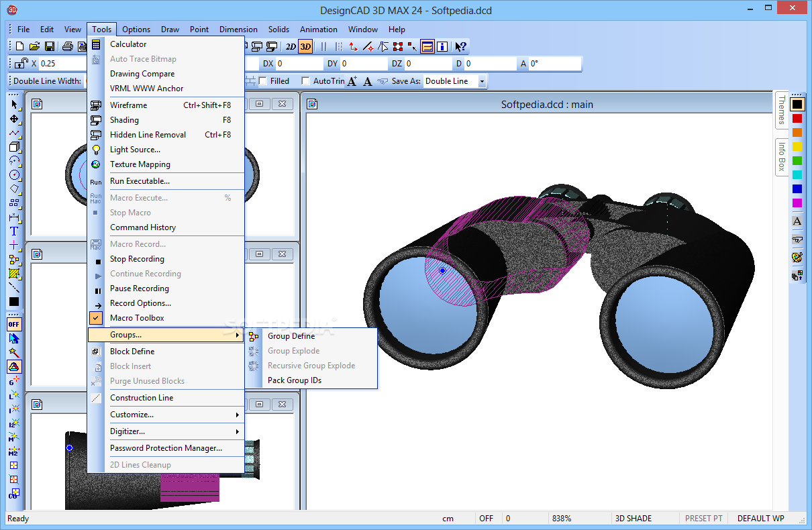Choose Group Define in the submenu

pyautogui.click(x=312, y=336)
